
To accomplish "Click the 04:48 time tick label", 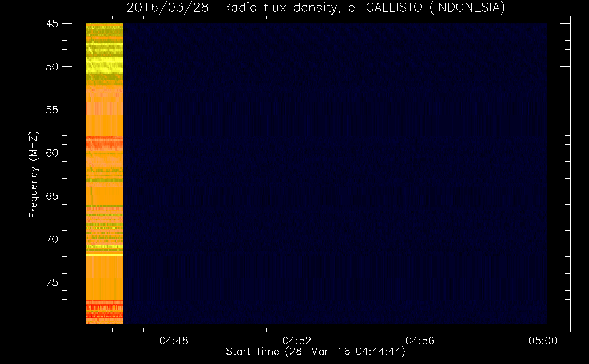I will pyautogui.click(x=174, y=341).
